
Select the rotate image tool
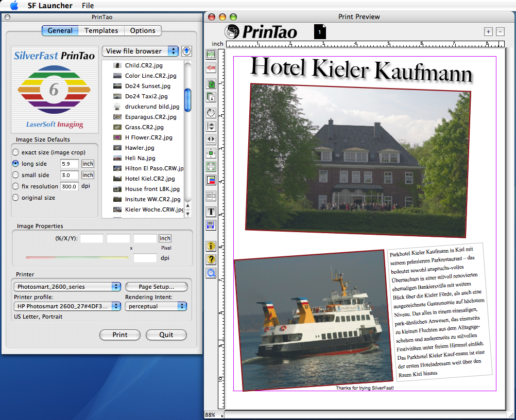point(211,112)
